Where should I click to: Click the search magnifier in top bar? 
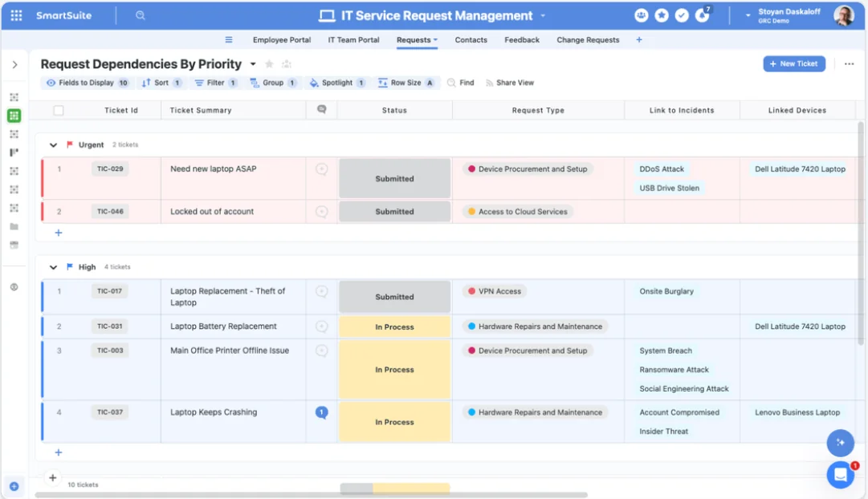[141, 15]
